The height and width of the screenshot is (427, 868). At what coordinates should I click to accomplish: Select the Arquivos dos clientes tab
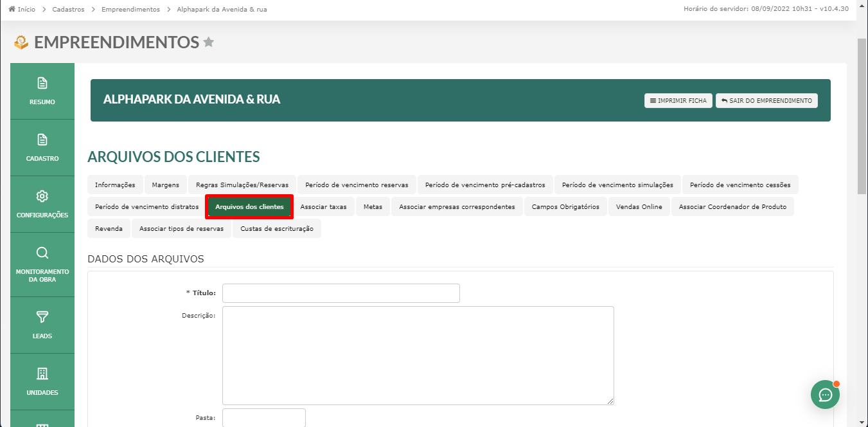249,206
